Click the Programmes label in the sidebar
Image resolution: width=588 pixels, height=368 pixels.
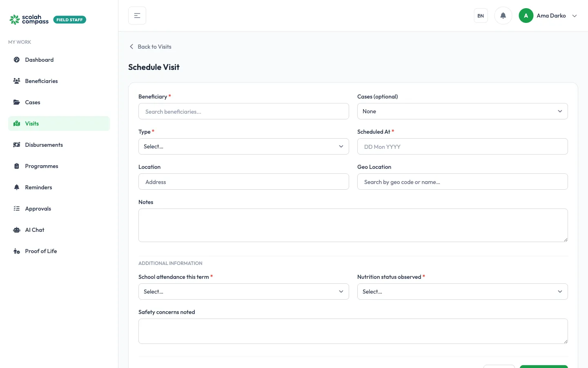click(42, 166)
